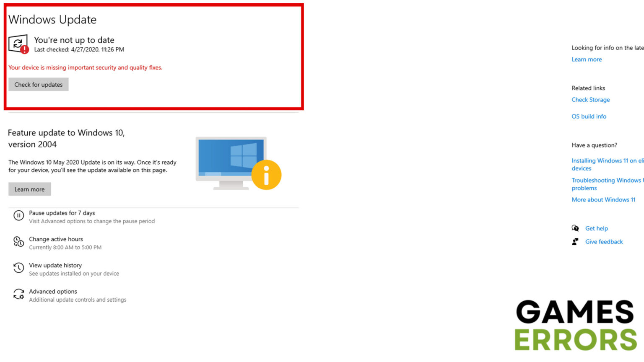Open Pause updates for 7 days
This screenshot has width=644, height=362.
62,213
